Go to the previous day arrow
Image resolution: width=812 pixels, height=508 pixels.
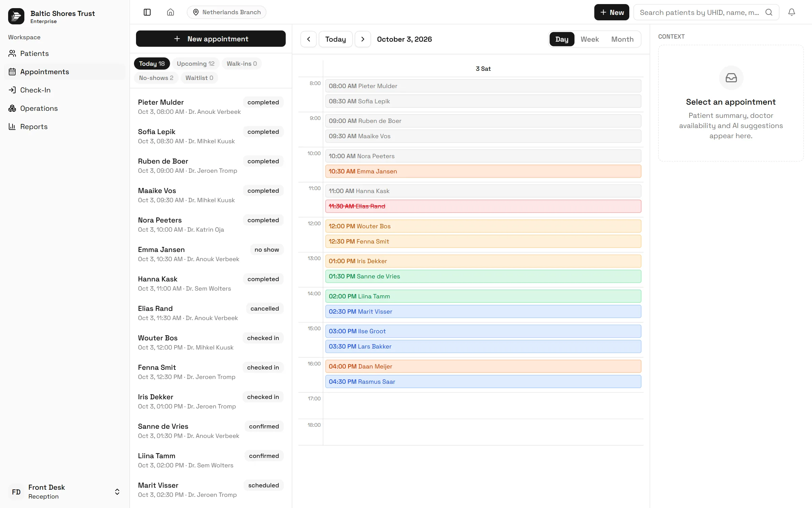[x=309, y=39]
